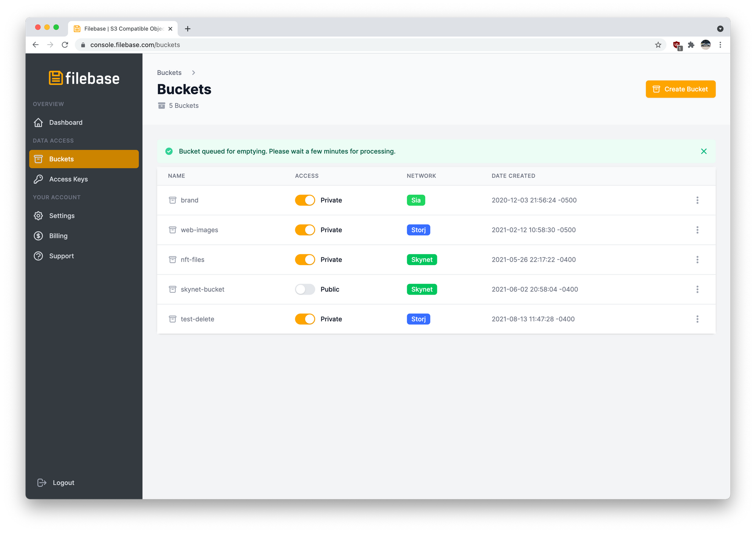
Task: Click Storj badge in web-images row
Action: coord(418,230)
